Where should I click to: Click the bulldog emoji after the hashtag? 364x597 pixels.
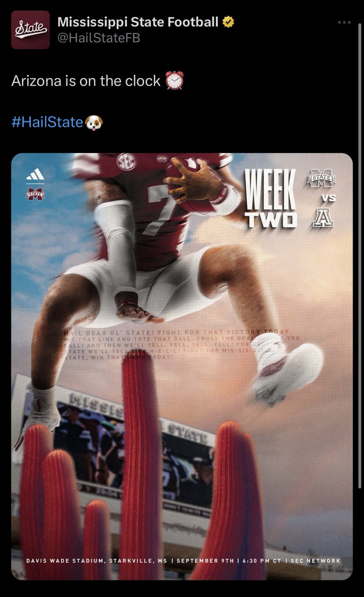[94, 122]
